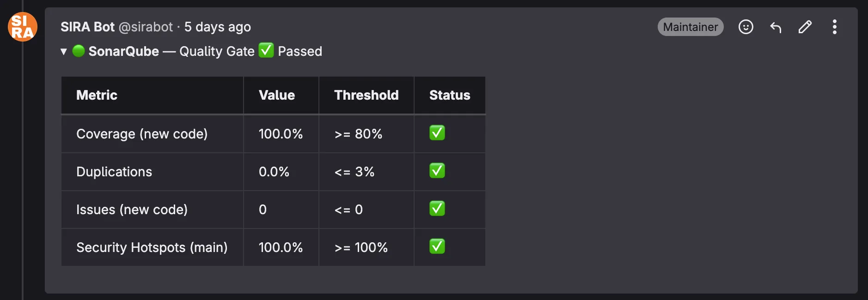This screenshot has width=868, height=300.
Task: Click the Issues (new code) status checkmark
Action: 437,209
